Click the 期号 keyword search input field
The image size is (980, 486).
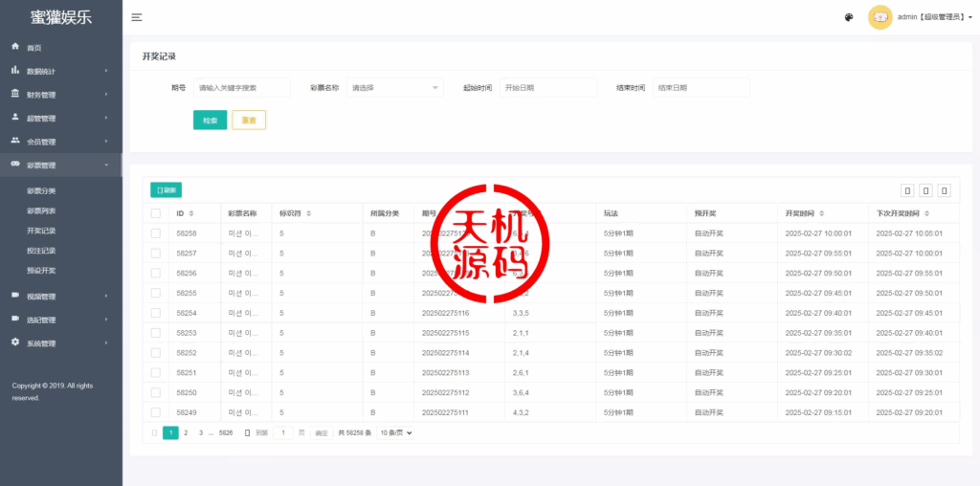tap(241, 88)
